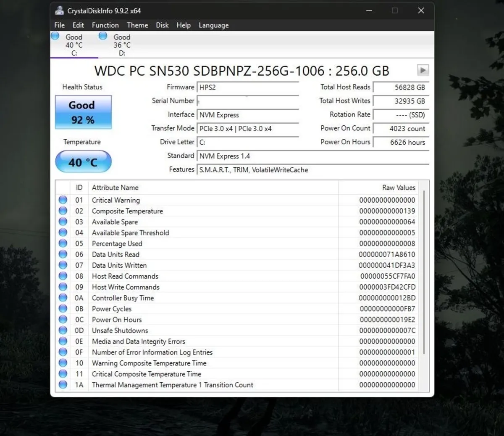Select raw value 00000055CF7FA0
This screenshot has width=504, height=436.
click(388, 276)
